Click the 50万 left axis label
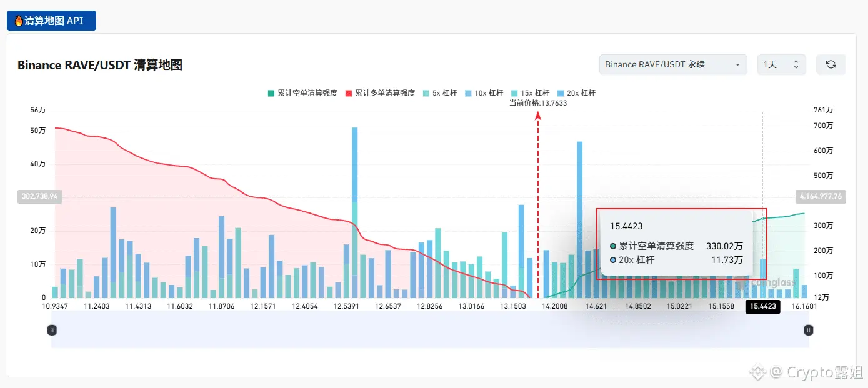This screenshot has width=868, height=388. (x=37, y=131)
